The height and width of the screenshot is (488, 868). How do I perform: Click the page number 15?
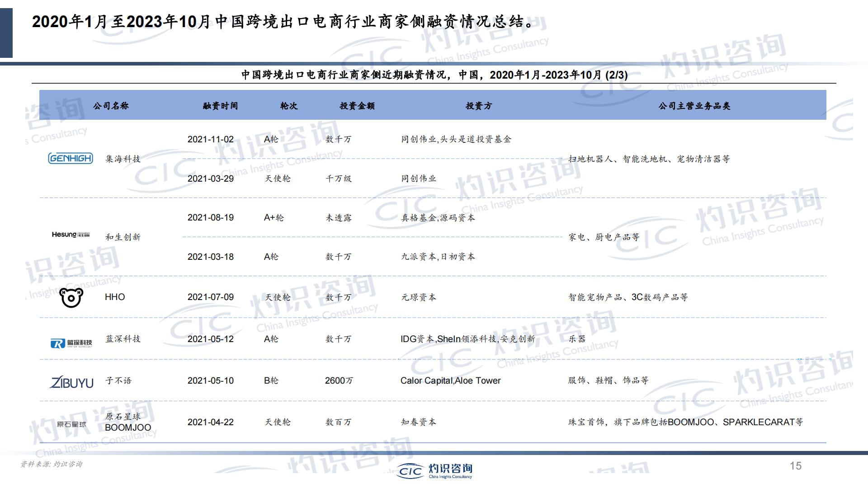click(x=796, y=466)
